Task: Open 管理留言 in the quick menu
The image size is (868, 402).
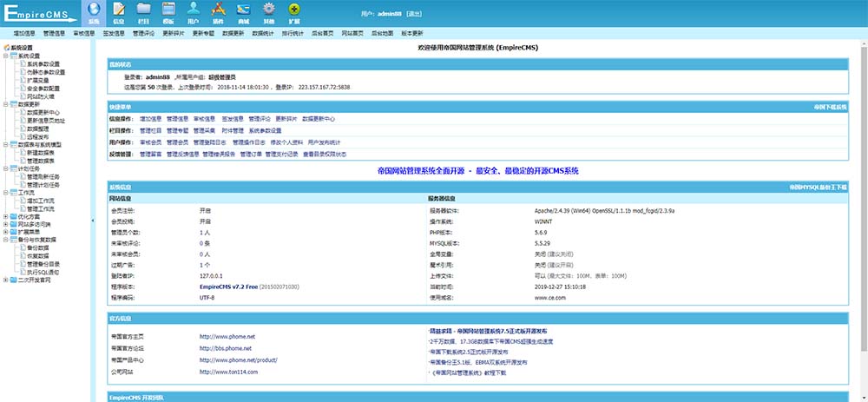Action: pos(150,155)
